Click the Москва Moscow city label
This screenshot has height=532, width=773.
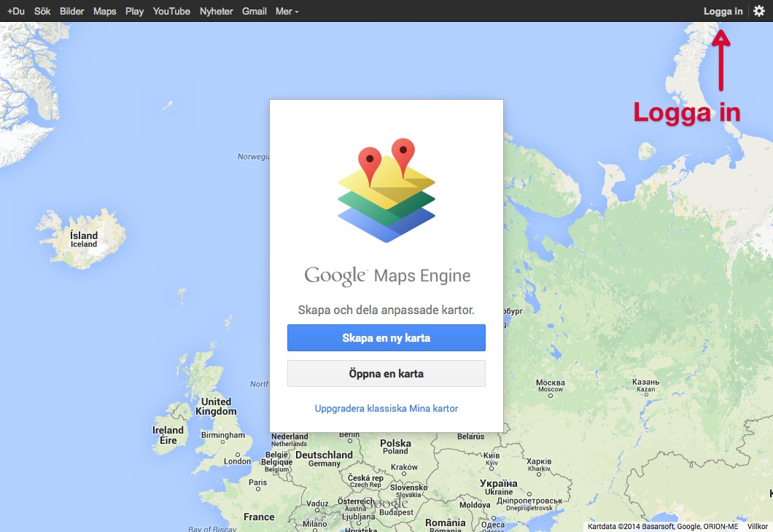551,386
